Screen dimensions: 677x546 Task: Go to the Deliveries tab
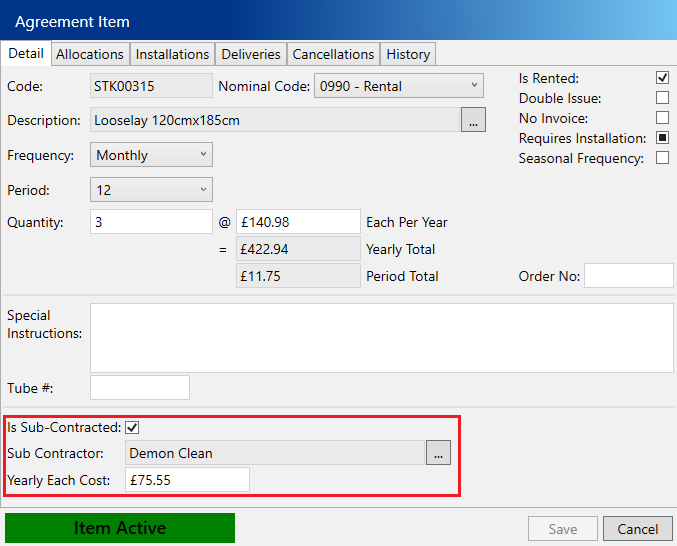pos(251,54)
